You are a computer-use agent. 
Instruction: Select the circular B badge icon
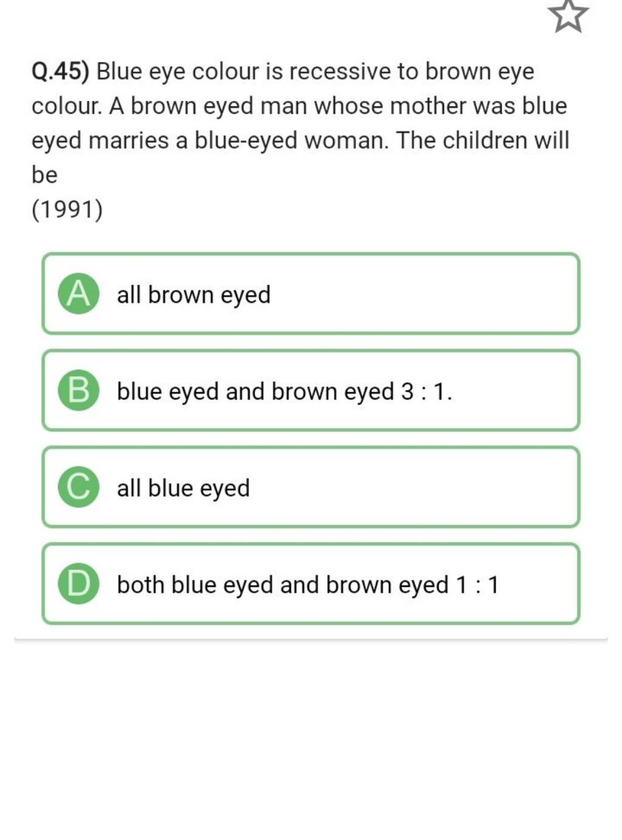pos(78,391)
